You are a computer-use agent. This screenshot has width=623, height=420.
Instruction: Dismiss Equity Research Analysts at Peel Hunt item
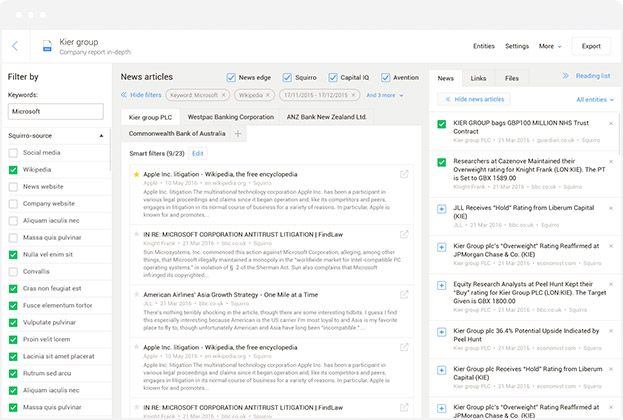coord(611,285)
